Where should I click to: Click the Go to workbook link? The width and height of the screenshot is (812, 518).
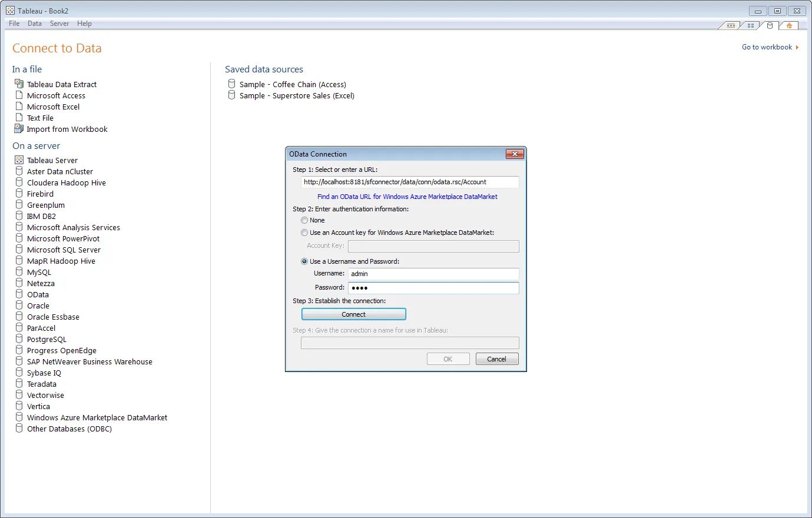pos(767,47)
